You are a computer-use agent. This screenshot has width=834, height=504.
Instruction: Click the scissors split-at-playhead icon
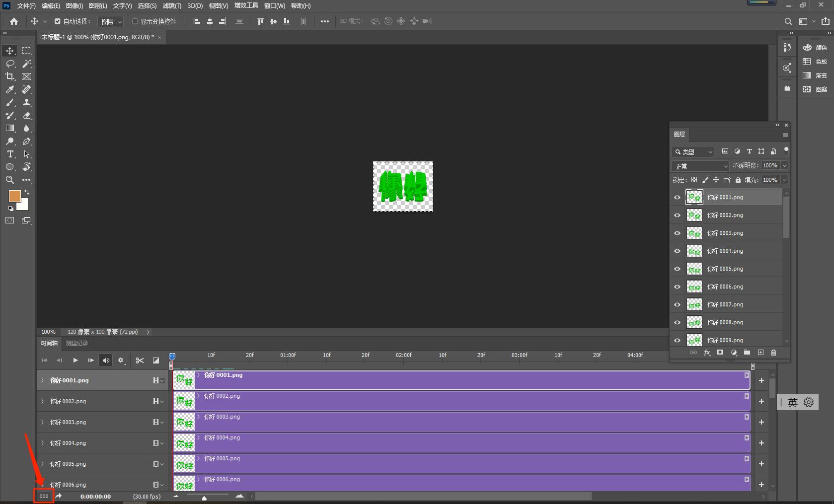point(140,360)
